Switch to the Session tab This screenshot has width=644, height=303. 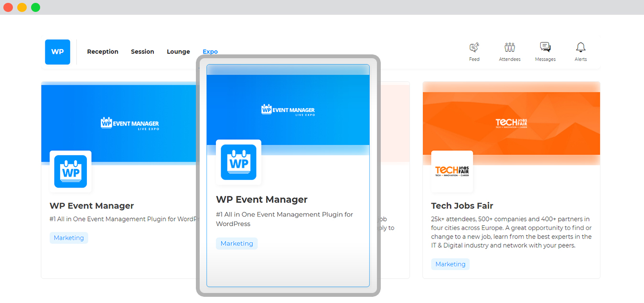point(142,52)
